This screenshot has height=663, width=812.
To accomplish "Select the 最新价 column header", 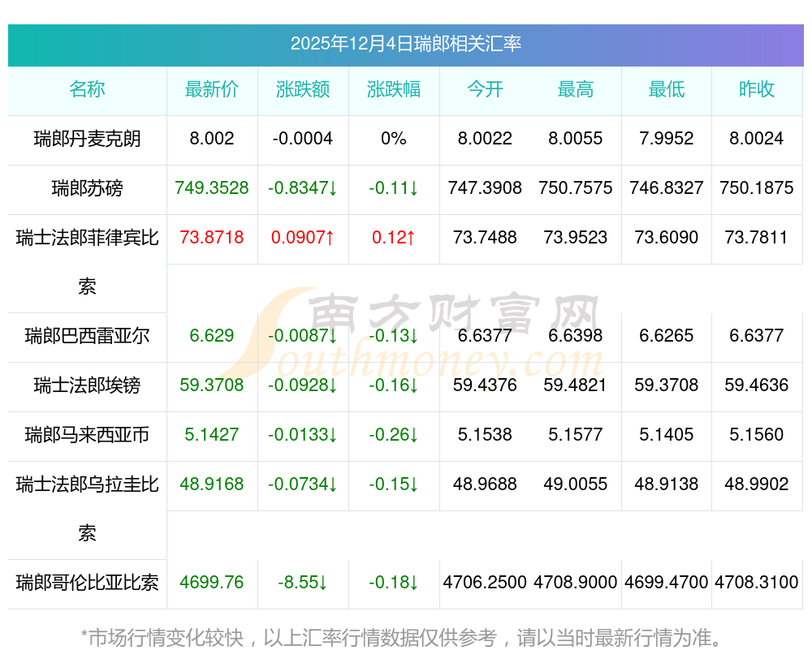I will (x=211, y=89).
